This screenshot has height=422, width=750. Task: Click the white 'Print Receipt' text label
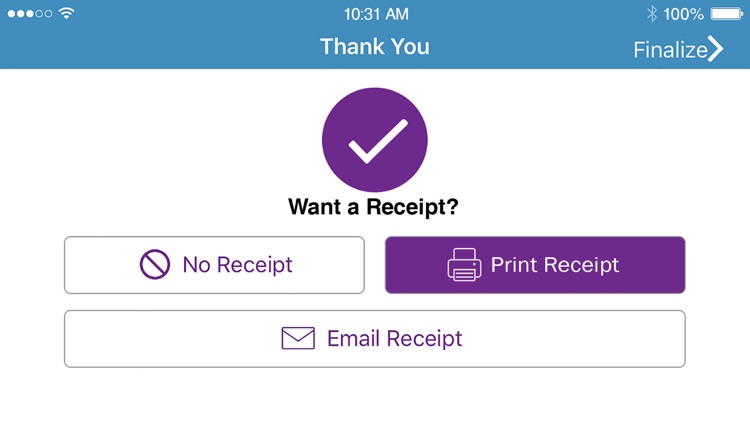tap(555, 265)
